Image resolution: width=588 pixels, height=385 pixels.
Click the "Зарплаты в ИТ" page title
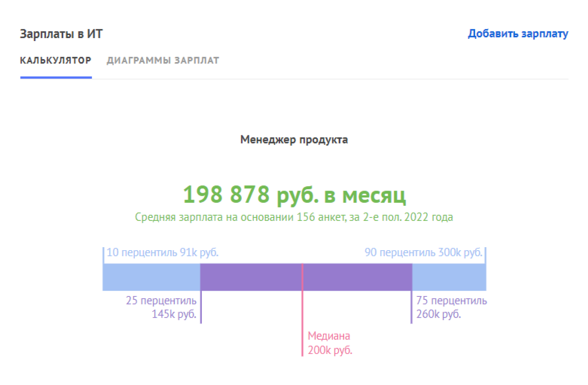[x=61, y=34]
